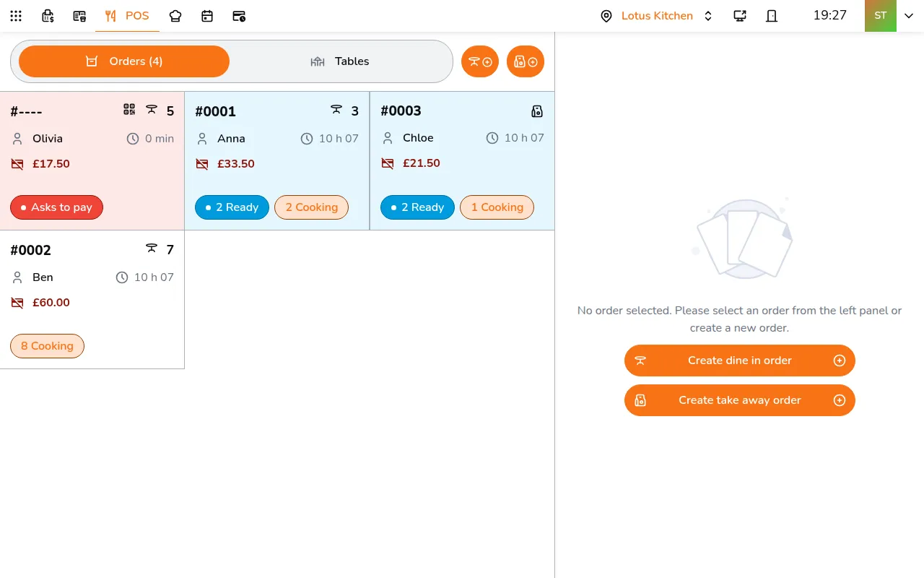Switch to the POS tab
This screenshot has width=924, height=578.
[127, 16]
